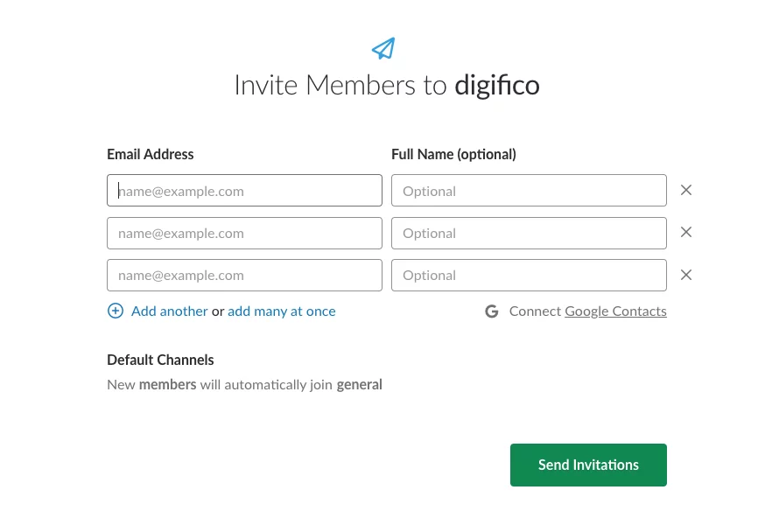Click the "Add another" link
Viewport: 772px width, 532px height.
point(170,311)
